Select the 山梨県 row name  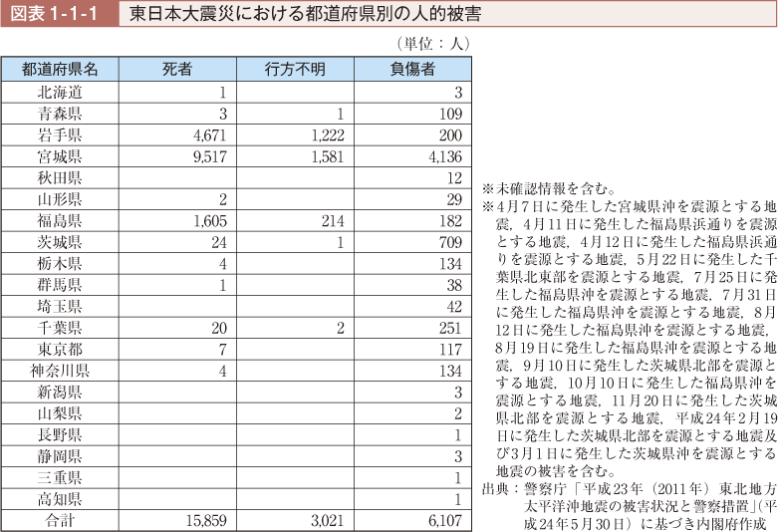point(60,412)
